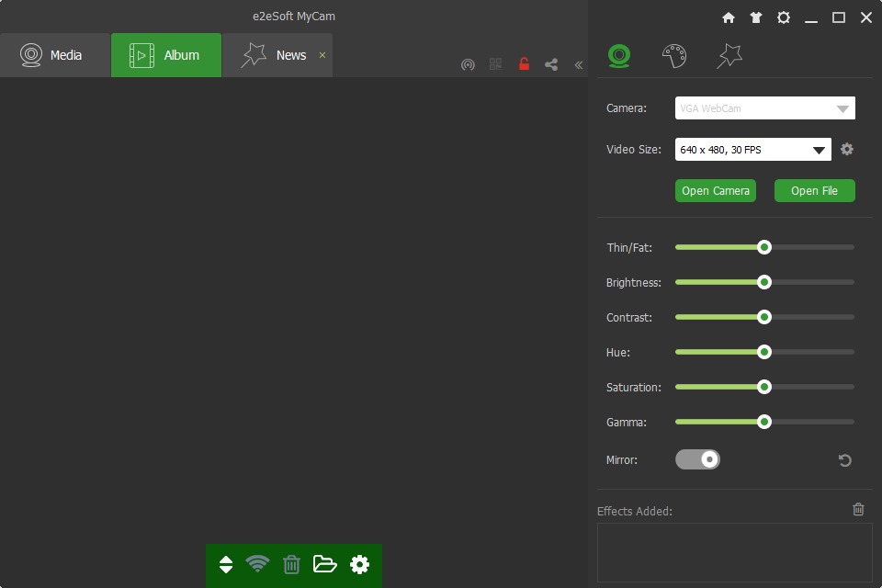Toggle the Mirror switch
882x588 pixels.
(697, 459)
